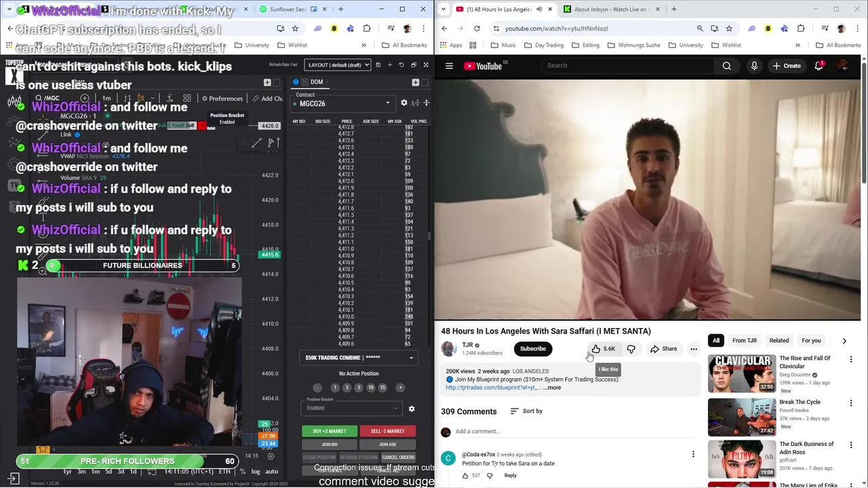Like the @Coda-ex7ox comment
This screenshot has height=488, width=868.
465,476
